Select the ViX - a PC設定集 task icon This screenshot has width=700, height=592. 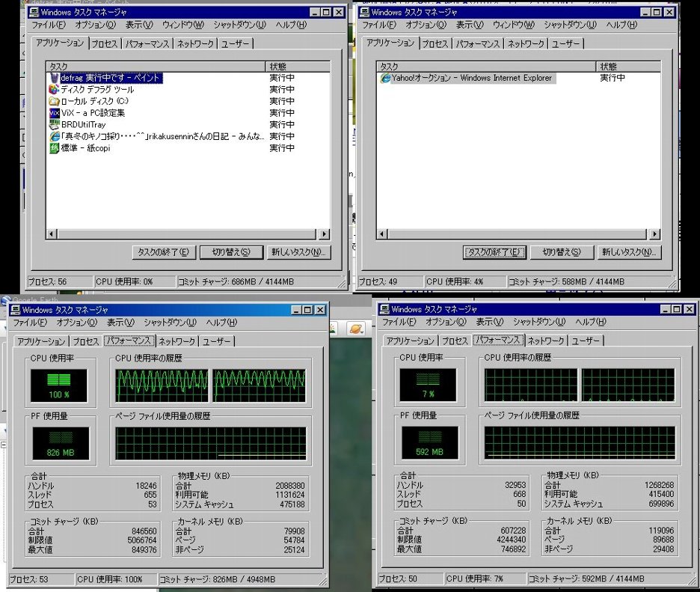coord(54,113)
